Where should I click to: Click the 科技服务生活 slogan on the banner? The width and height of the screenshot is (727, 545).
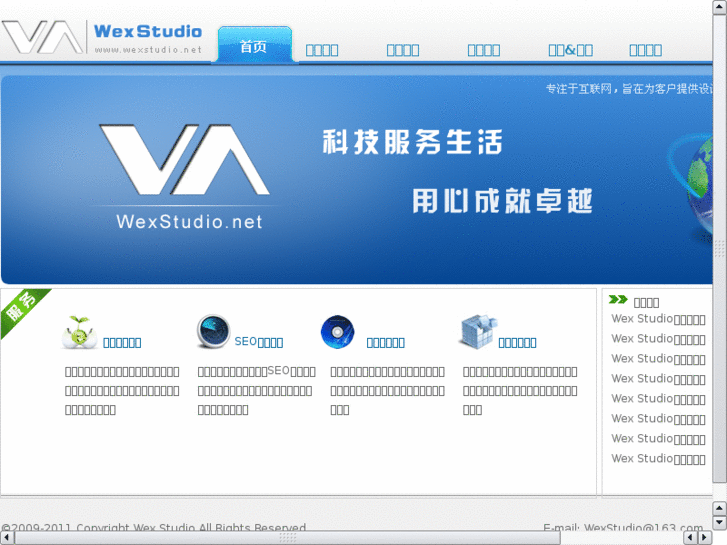point(412,142)
